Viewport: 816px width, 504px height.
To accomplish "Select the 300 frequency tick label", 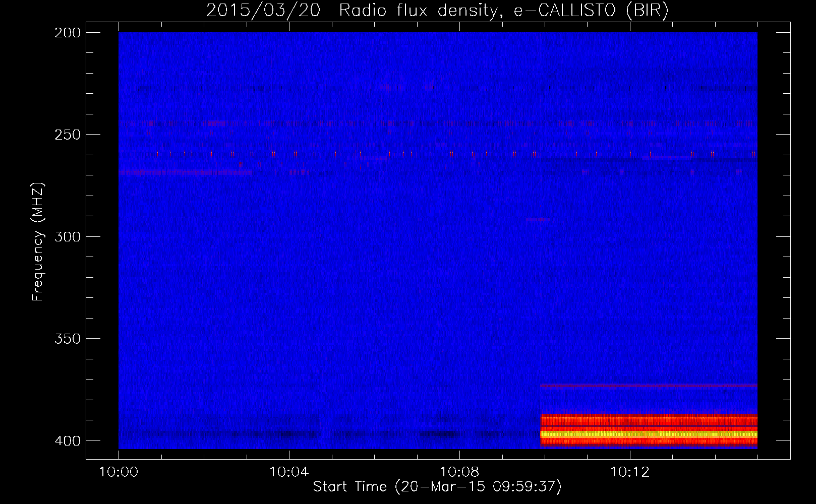I will point(68,237).
